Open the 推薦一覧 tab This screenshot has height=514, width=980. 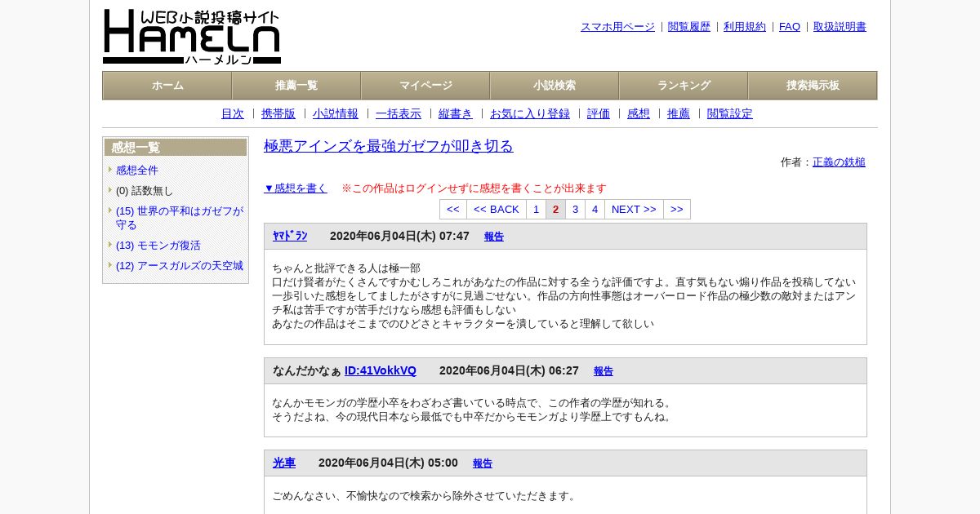pyautogui.click(x=296, y=86)
